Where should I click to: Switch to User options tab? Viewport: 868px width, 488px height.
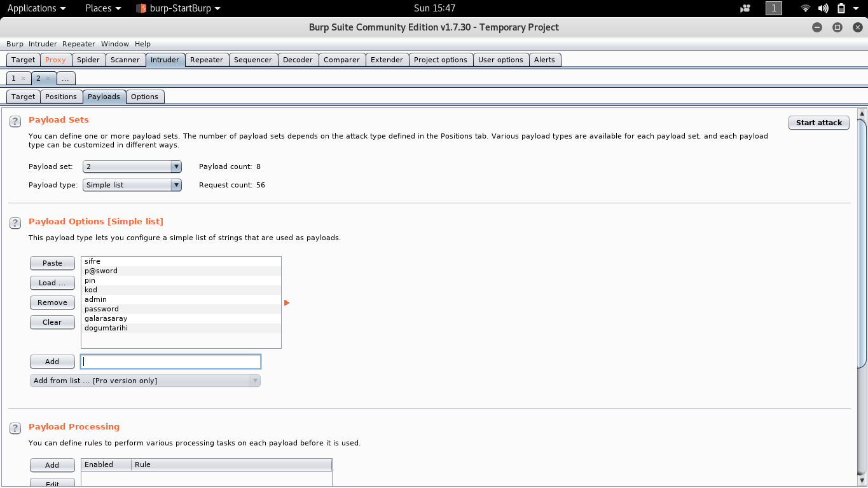click(500, 60)
